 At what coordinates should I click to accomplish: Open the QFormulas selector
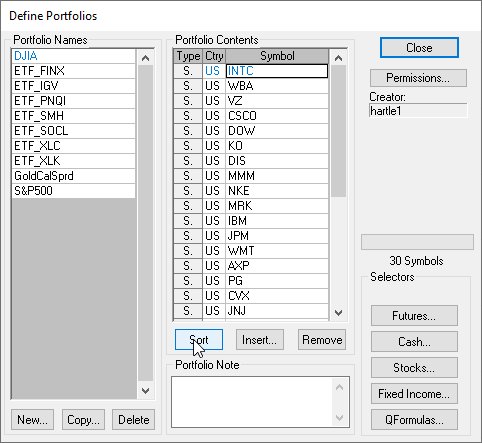click(414, 419)
